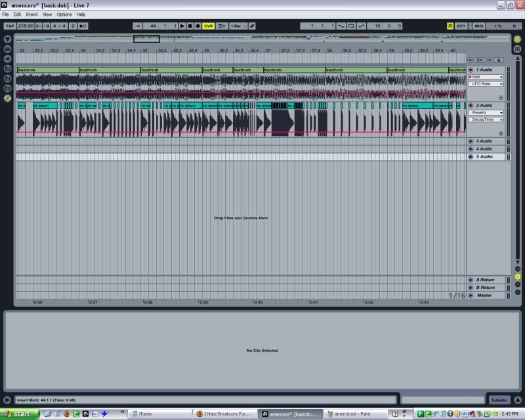The height and width of the screenshot is (420, 525).
Task: Toggle the yellow computer keyboard button
Action: tap(450, 26)
